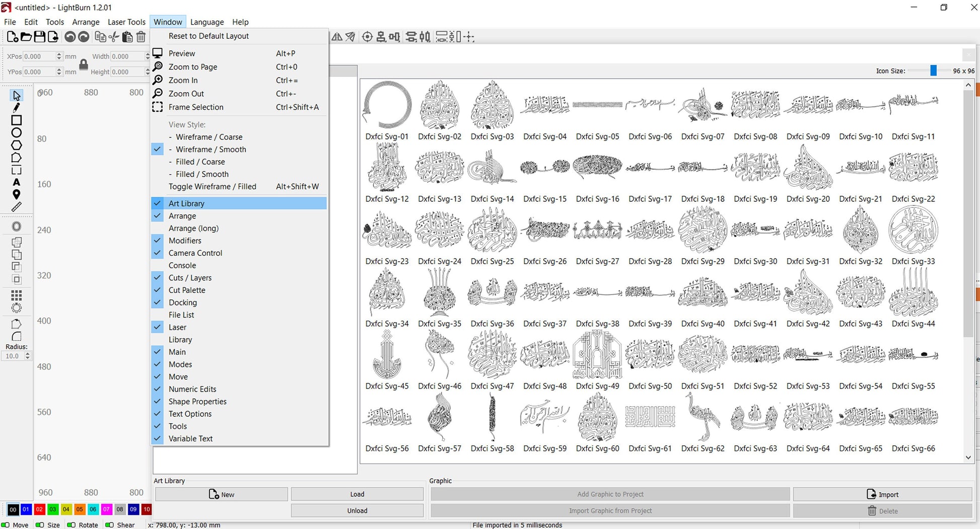The image size is (980, 529).
Task: Click the Redo toolbar icon
Action: (x=84, y=37)
